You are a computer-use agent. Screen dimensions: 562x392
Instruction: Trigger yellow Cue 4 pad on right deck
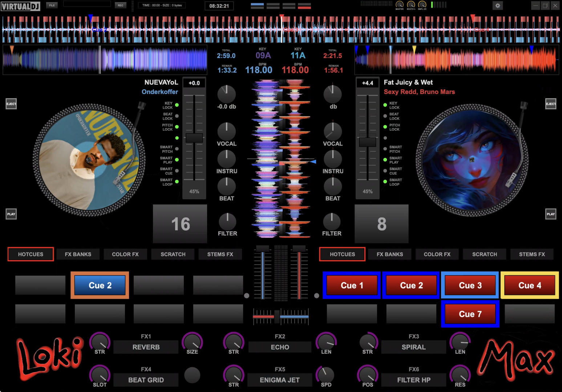point(530,285)
